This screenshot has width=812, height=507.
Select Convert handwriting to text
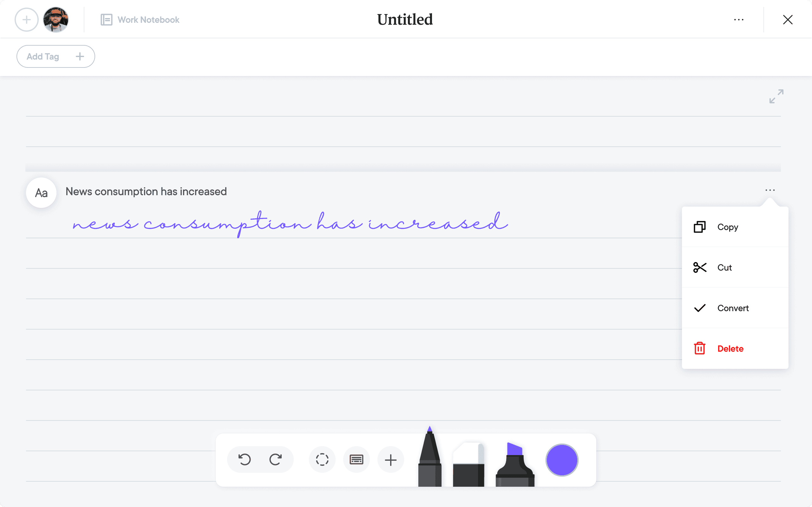[x=733, y=308]
